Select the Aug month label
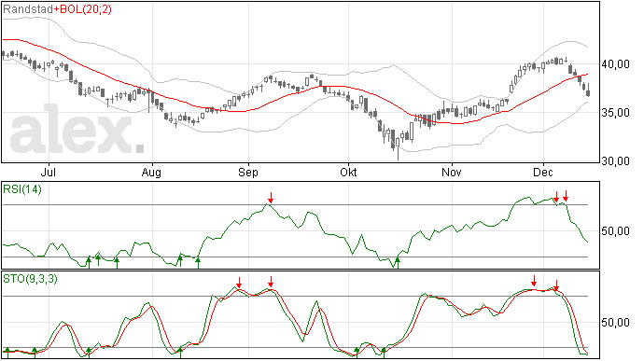The width and height of the screenshot is (644, 361). pos(151,172)
